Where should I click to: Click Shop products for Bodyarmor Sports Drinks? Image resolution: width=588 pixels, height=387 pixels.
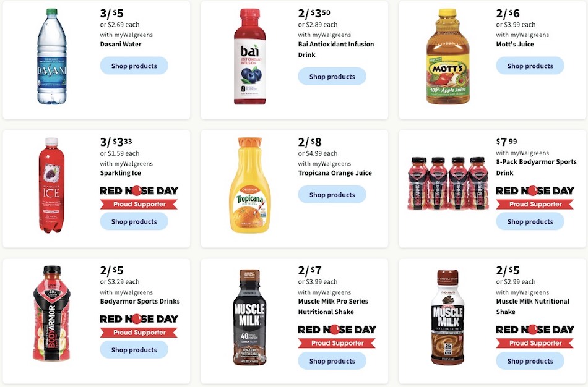tap(134, 349)
